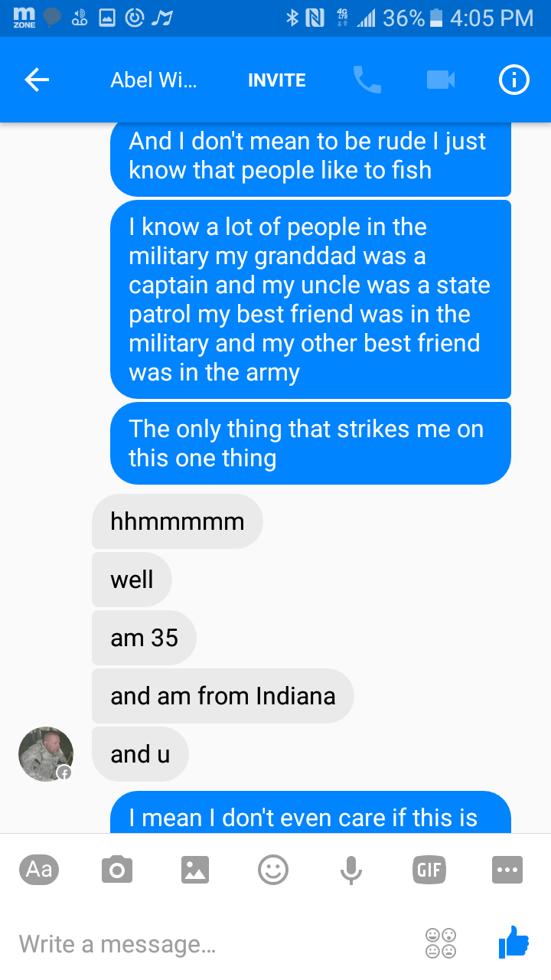The image size is (551, 980).
Task: Start a voice call with phone icon
Action: click(367, 80)
